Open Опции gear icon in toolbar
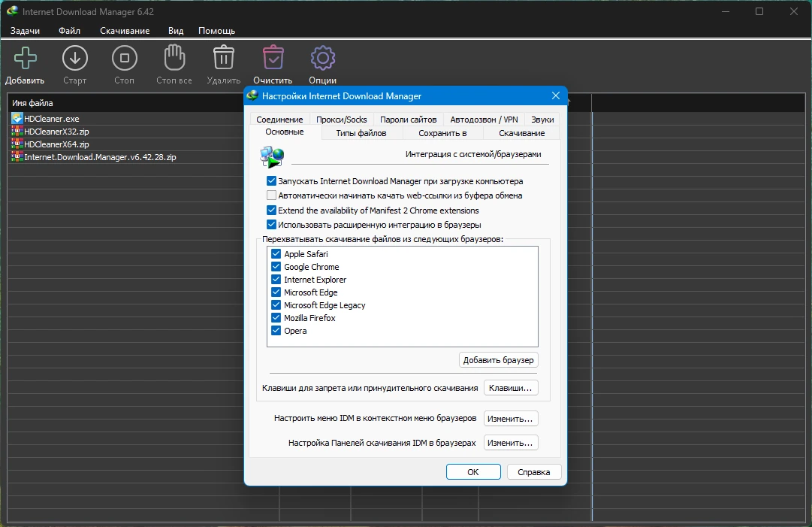This screenshot has height=527, width=812. pyautogui.click(x=323, y=58)
